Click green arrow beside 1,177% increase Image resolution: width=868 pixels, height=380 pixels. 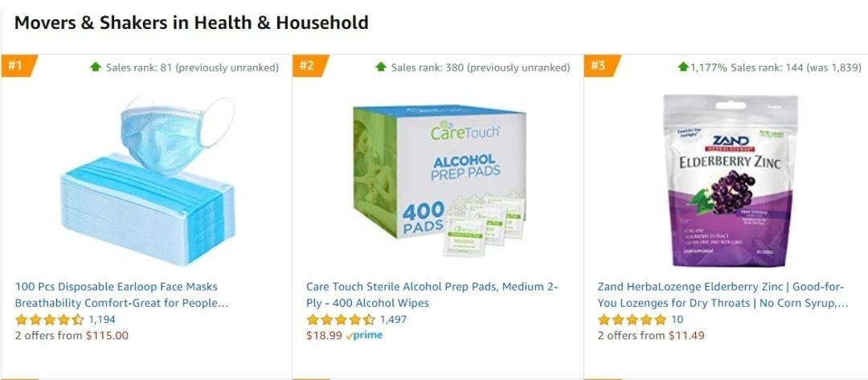(683, 67)
